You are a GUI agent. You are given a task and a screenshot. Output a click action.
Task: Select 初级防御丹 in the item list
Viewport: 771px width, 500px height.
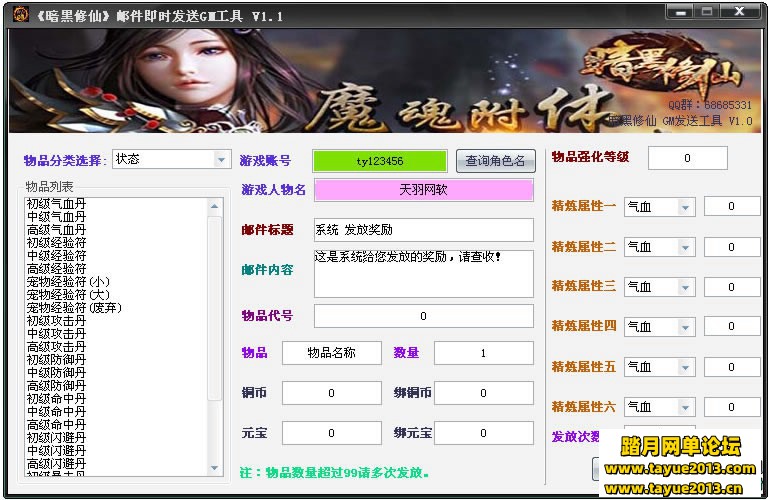point(56,359)
